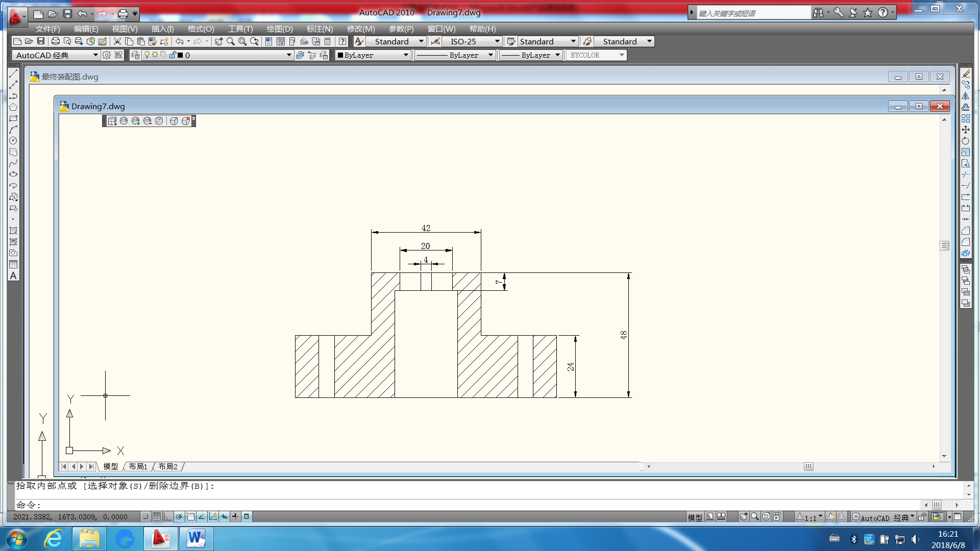The width and height of the screenshot is (980, 551).
Task: Toggle Ortho mode in status bar
Action: click(168, 517)
